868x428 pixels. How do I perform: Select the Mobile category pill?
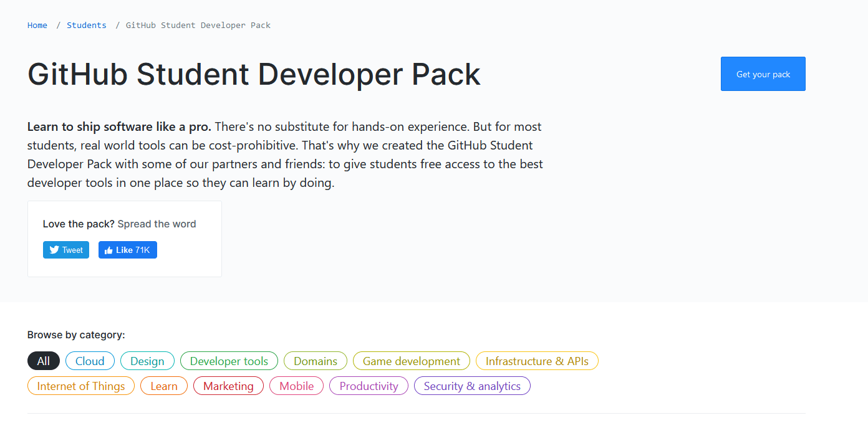(x=297, y=386)
